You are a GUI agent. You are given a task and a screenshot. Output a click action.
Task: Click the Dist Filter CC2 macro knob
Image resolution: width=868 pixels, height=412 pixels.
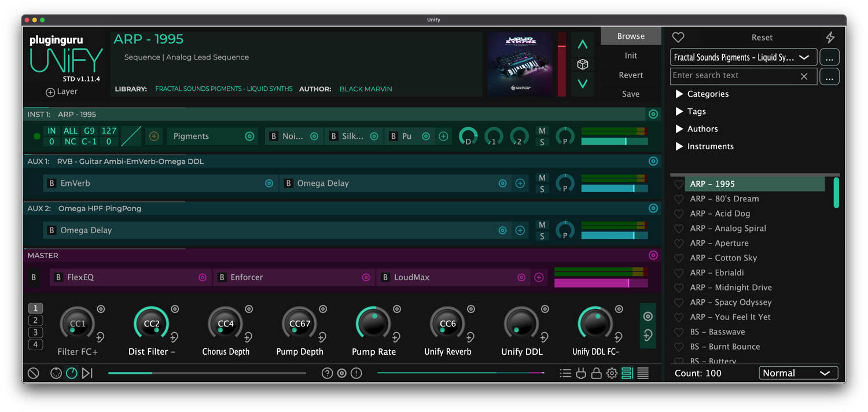[152, 323]
